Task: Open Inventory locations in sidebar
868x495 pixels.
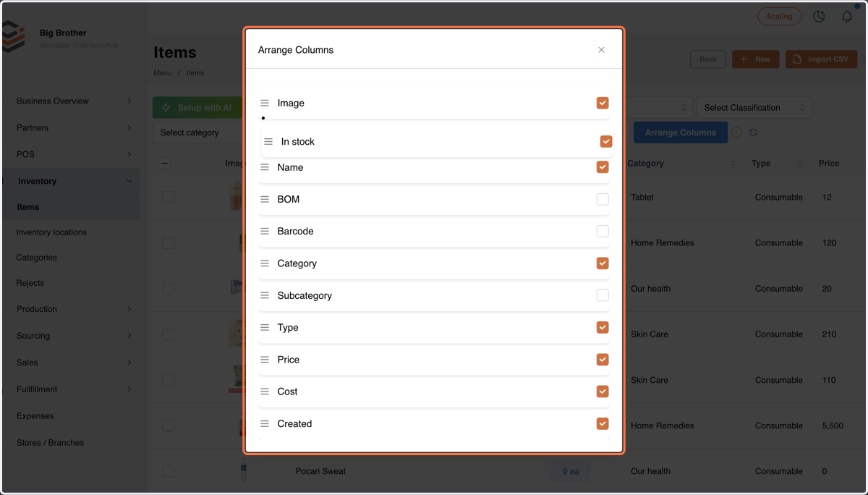Action: [x=51, y=232]
